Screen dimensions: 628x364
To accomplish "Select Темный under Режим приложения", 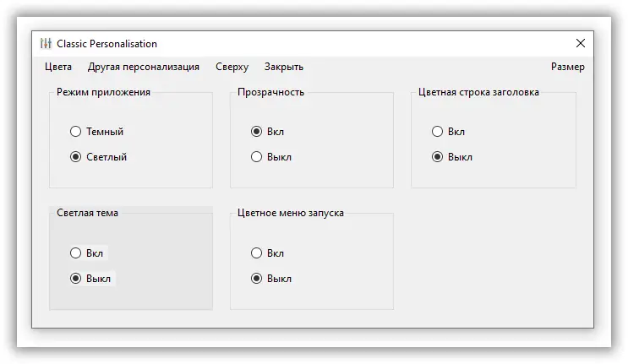I will click(x=76, y=132).
